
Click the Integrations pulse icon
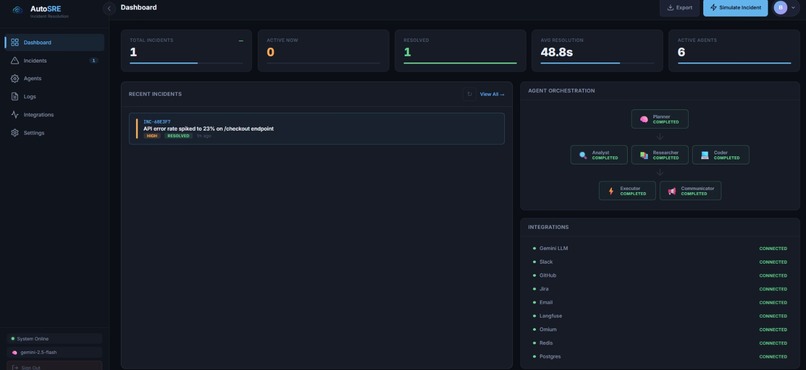point(14,115)
